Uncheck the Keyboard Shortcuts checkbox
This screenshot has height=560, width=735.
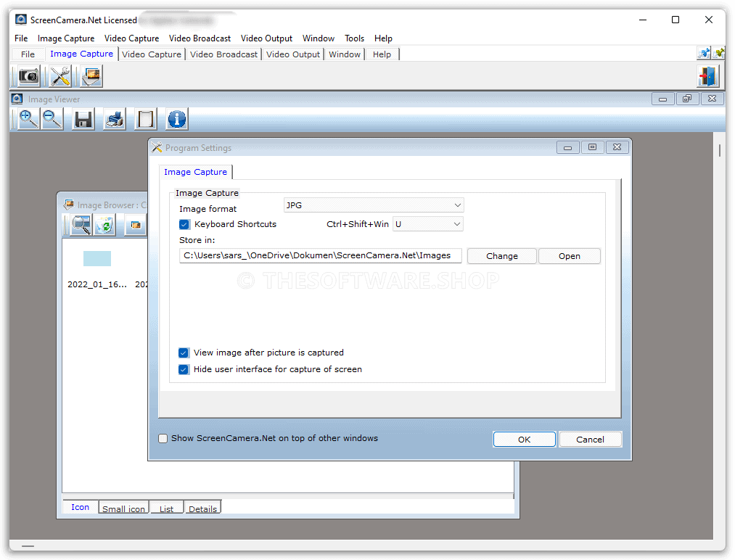click(184, 224)
